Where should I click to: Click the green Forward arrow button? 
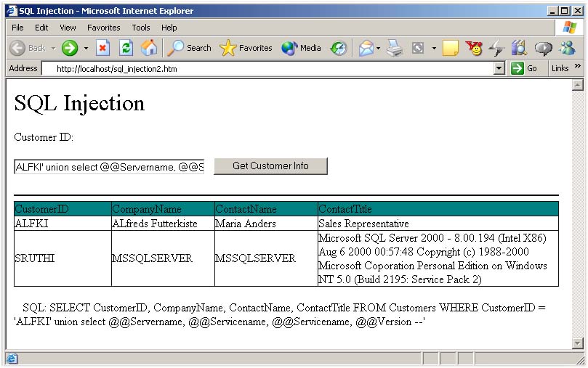[70, 48]
